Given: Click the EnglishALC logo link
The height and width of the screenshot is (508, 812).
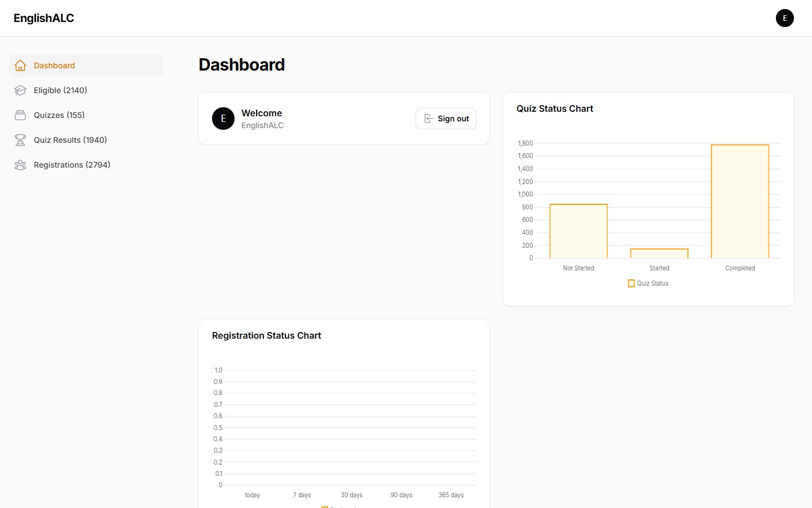Looking at the screenshot, I should click(x=44, y=18).
